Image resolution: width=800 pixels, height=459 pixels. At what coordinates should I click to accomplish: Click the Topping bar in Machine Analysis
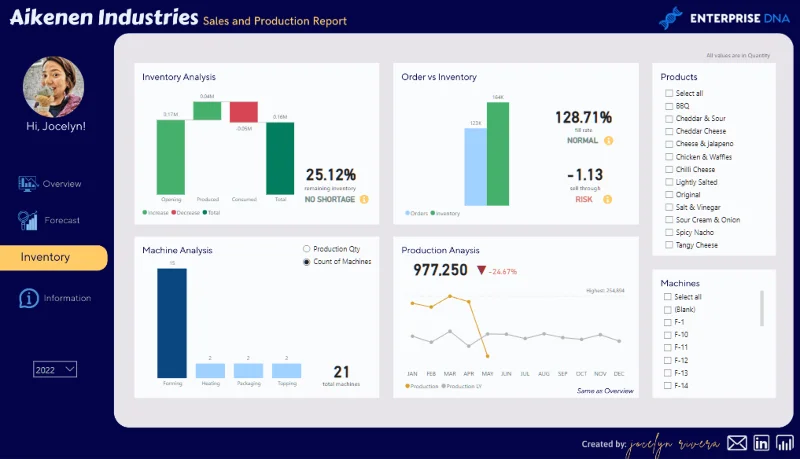[x=287, y=371]
